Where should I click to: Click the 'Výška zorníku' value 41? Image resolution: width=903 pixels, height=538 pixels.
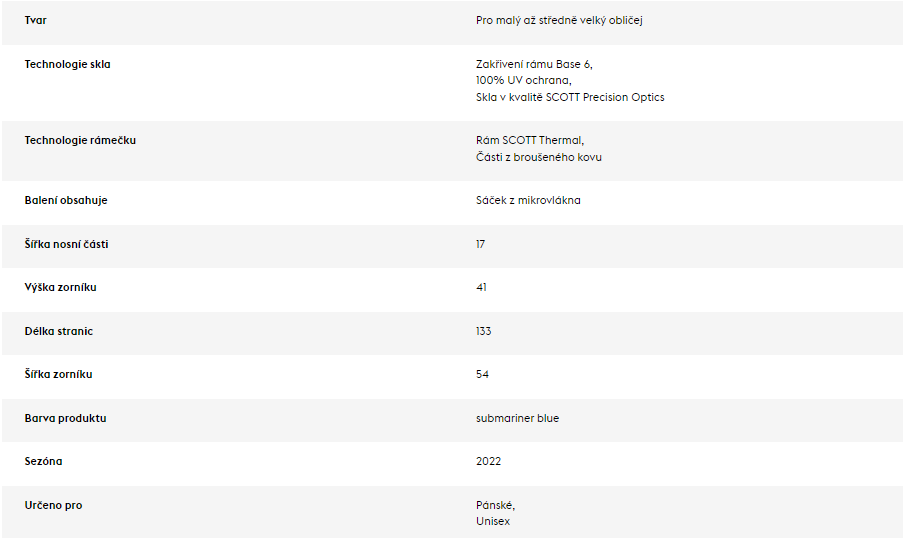point(481,287)
